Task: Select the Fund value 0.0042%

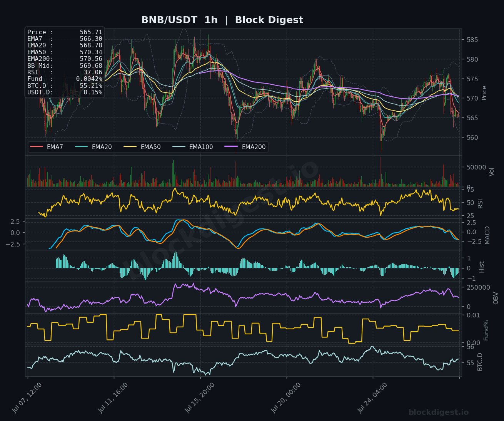Action: [89, 79]
